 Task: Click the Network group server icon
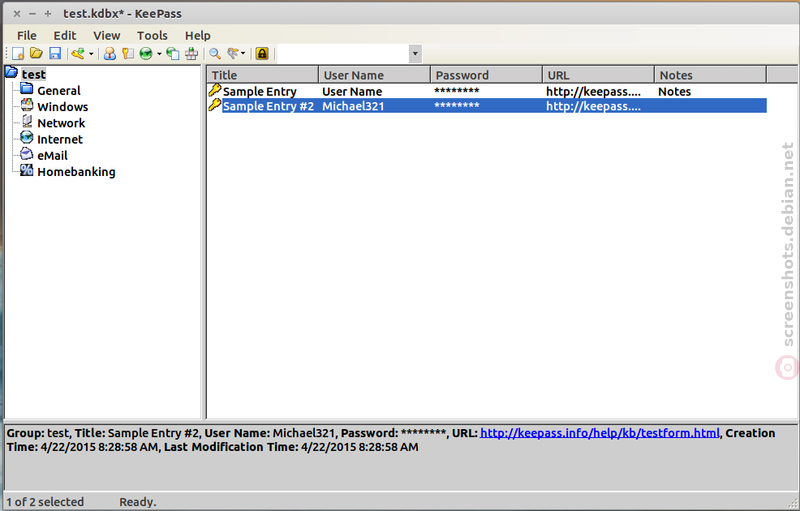tap(27, 121)
